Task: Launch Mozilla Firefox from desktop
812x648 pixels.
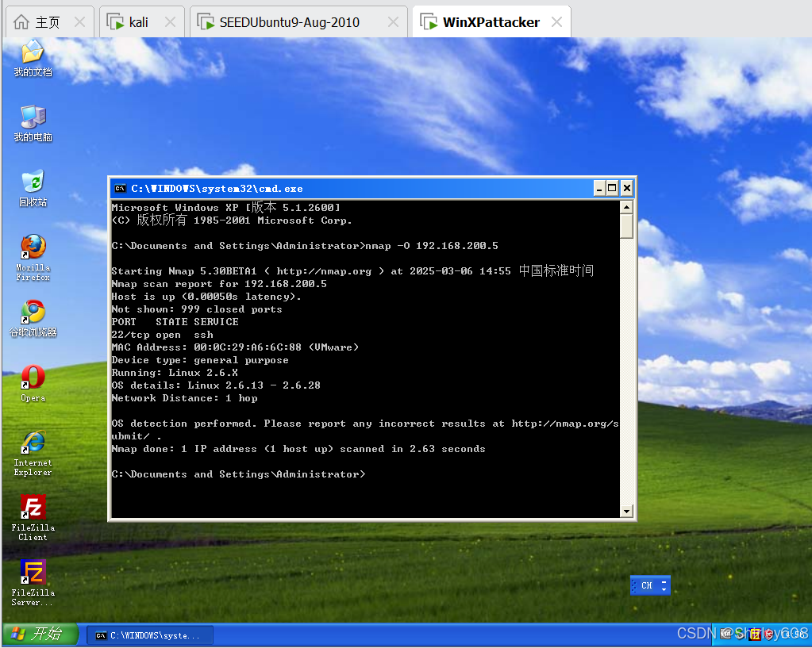Action: click(x=33, y=258)
